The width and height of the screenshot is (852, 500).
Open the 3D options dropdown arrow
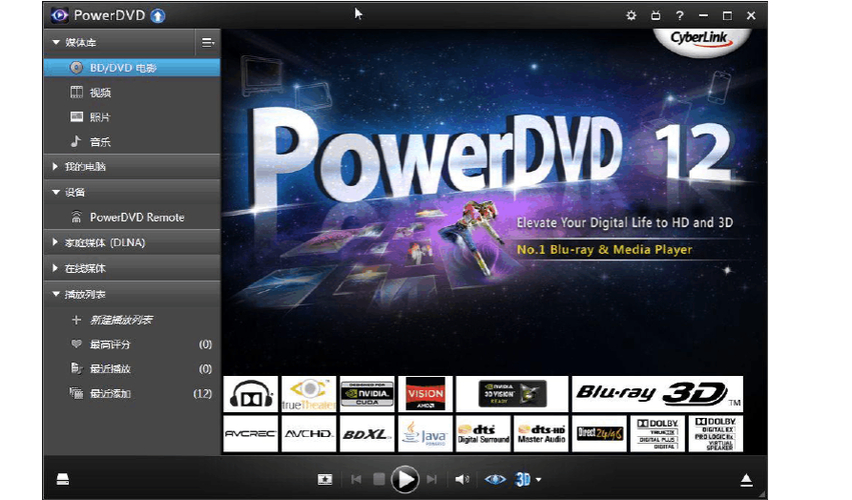coord(538,480)
